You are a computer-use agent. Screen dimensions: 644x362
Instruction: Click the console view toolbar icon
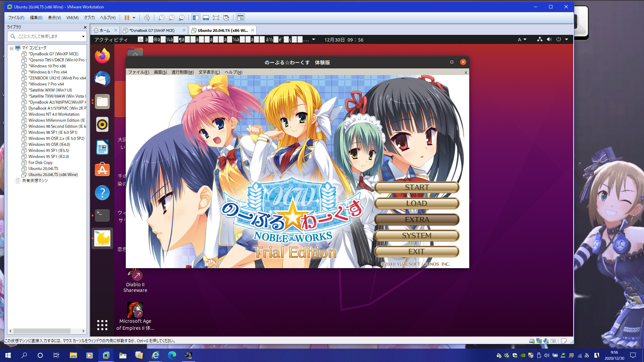click(240, 18)
